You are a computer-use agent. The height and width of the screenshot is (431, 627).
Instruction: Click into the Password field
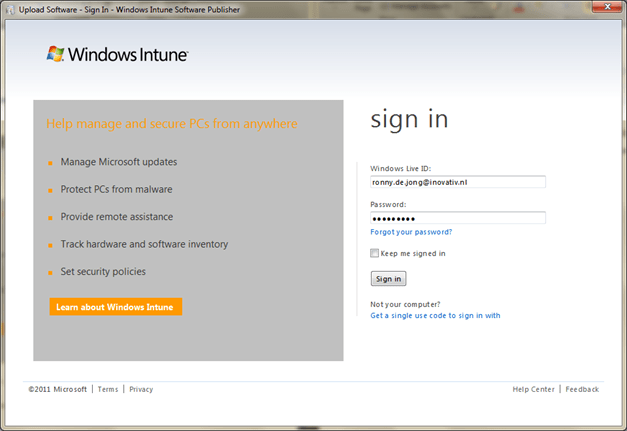[x=457, y=217]
